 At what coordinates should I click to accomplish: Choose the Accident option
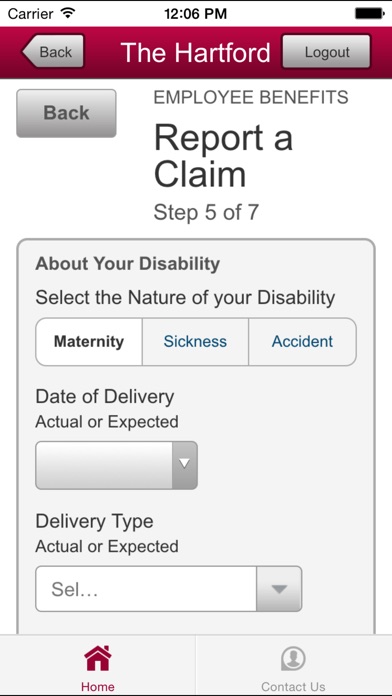tap(302, 342)
